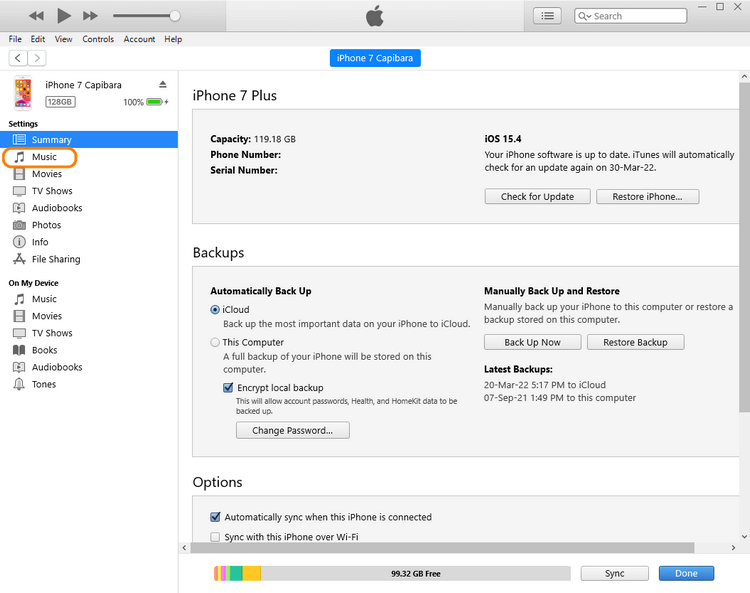Viewport: 750px width, 593px height.
Task: Open the File menu
Action: click(x=15, y=39)
